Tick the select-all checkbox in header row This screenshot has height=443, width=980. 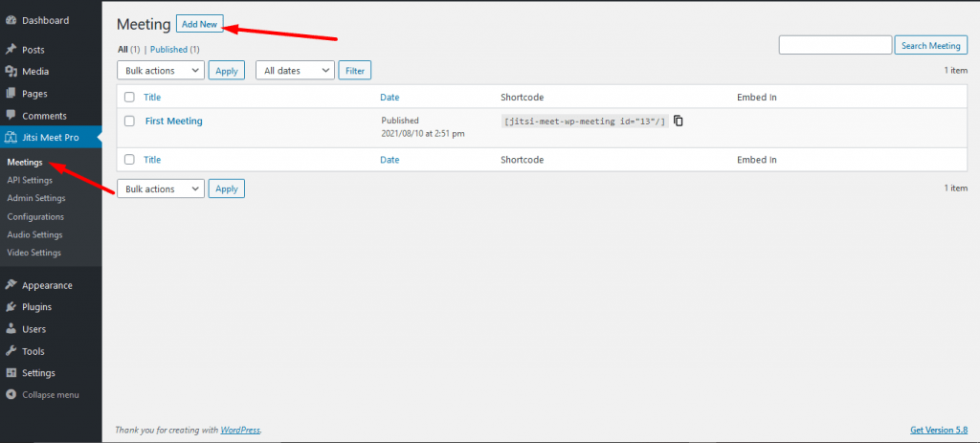(x=129, y=98)
